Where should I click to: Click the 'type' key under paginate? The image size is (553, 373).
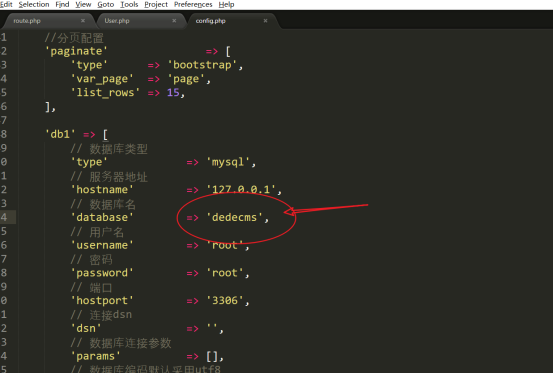click(x=89, y=65)
